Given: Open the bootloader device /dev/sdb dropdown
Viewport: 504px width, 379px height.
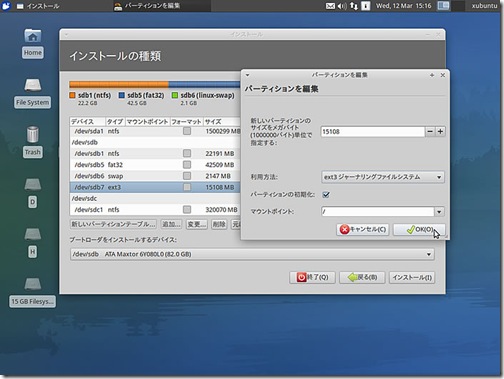Looking at the screenshot, I should coord(252,254).
